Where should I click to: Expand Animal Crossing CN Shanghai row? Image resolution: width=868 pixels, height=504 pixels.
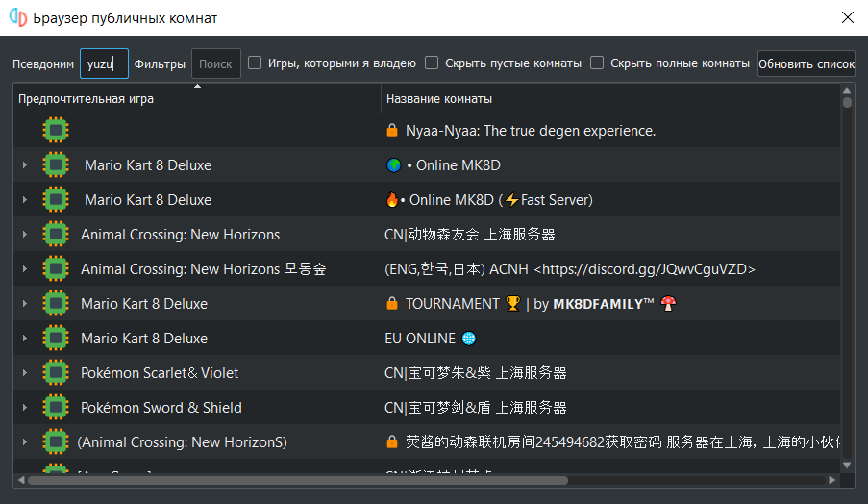coord(24,235)
